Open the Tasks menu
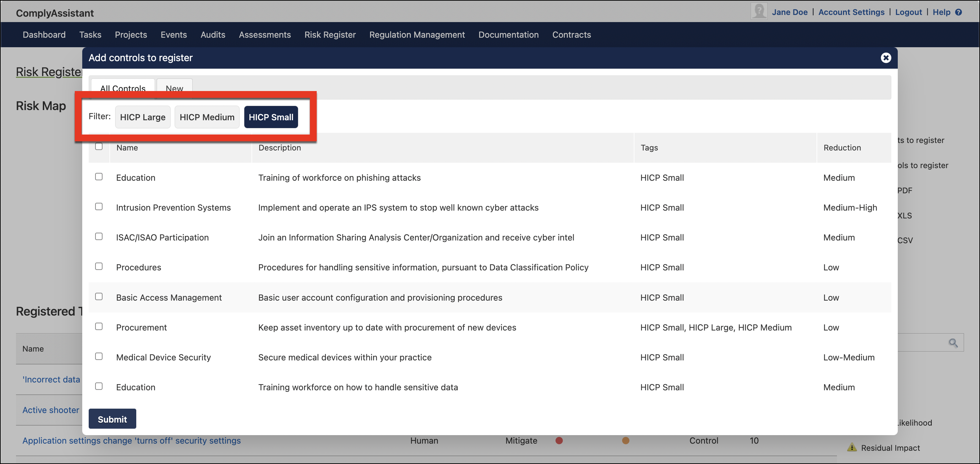 click(x=90, y=35)
